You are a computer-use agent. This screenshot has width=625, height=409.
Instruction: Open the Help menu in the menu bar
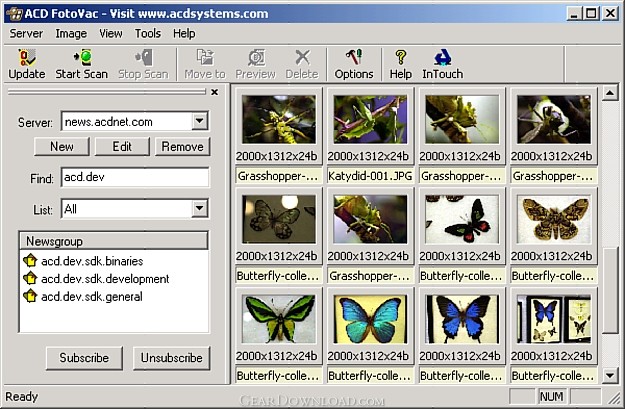(184, 33)
